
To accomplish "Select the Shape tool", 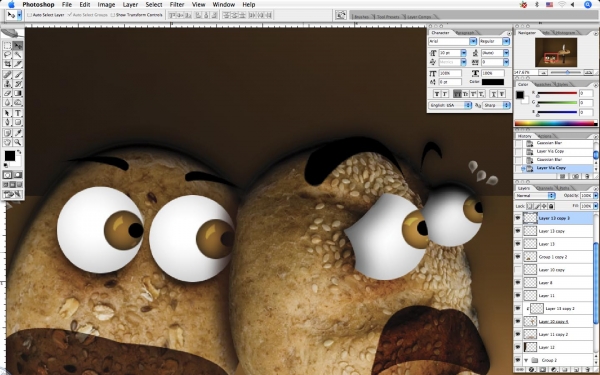I will (18, 122).
